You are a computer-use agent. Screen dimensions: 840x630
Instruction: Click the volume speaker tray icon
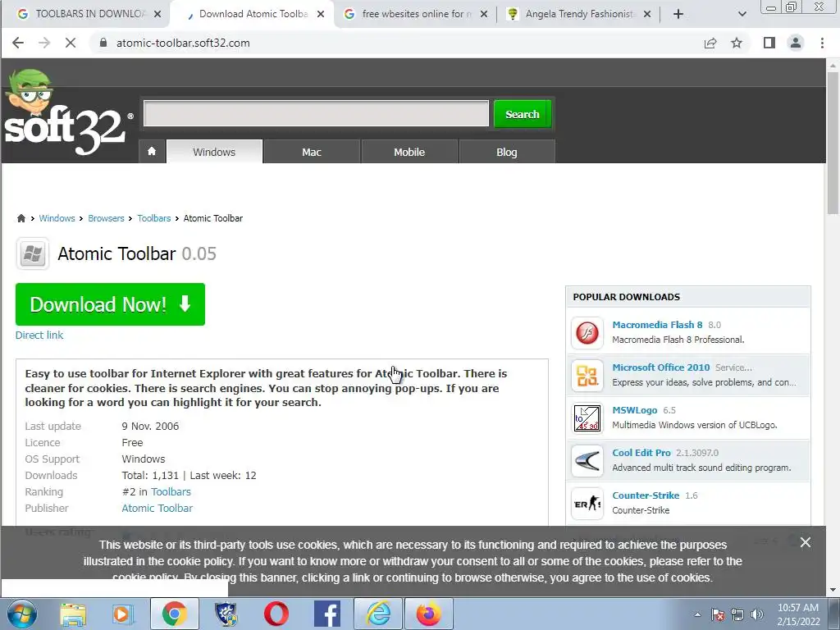coord(757,615)
